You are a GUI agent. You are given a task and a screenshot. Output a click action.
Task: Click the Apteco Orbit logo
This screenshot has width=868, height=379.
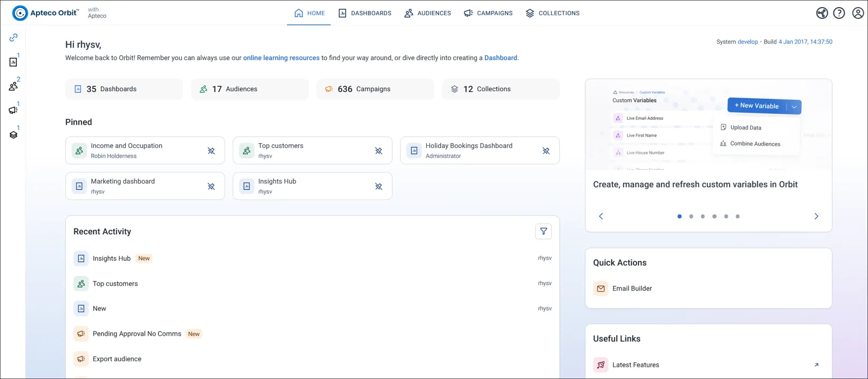click(x=46, y=12)
